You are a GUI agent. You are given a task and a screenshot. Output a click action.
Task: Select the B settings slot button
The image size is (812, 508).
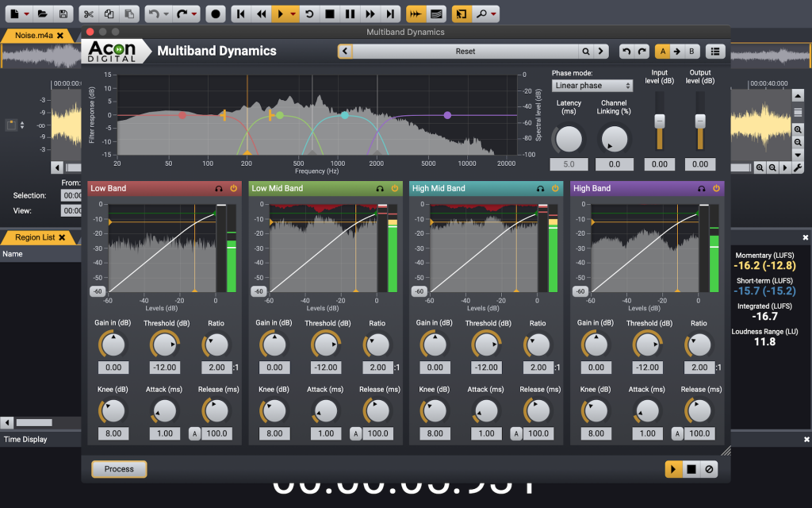[691, 52]
